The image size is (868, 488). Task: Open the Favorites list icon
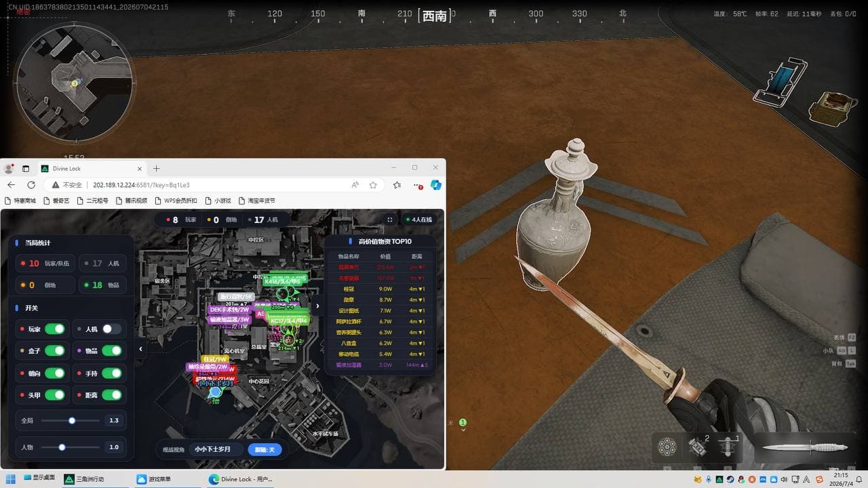pyautogui.click(x=397, y=185)
